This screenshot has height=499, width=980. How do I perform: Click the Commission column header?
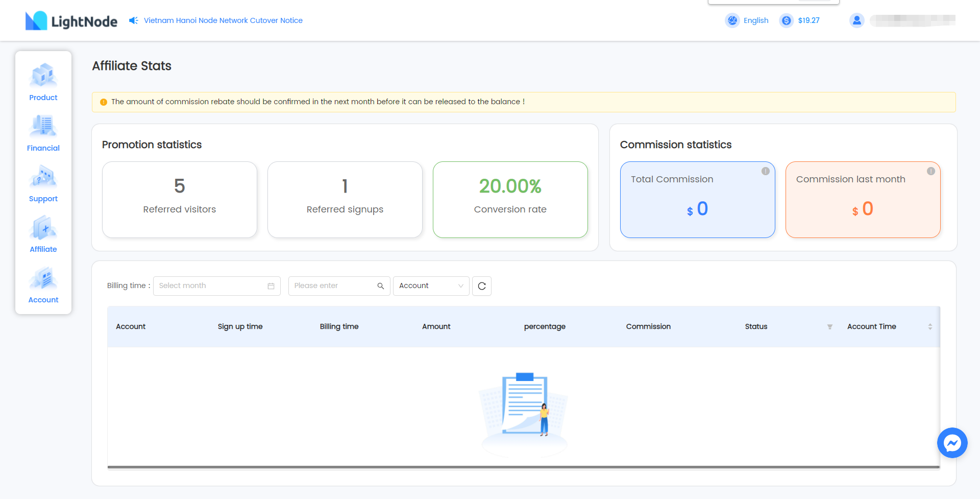[648, 326]
